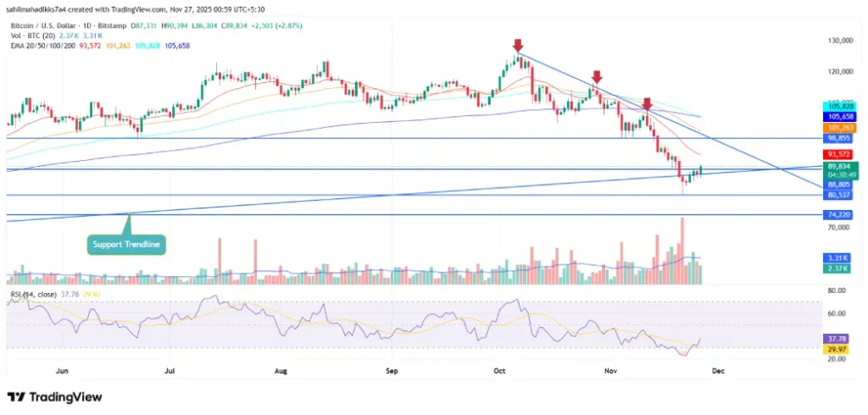Click the red arrow at the October peak
The height and width of the screenshot is (415, 868).
517,46
